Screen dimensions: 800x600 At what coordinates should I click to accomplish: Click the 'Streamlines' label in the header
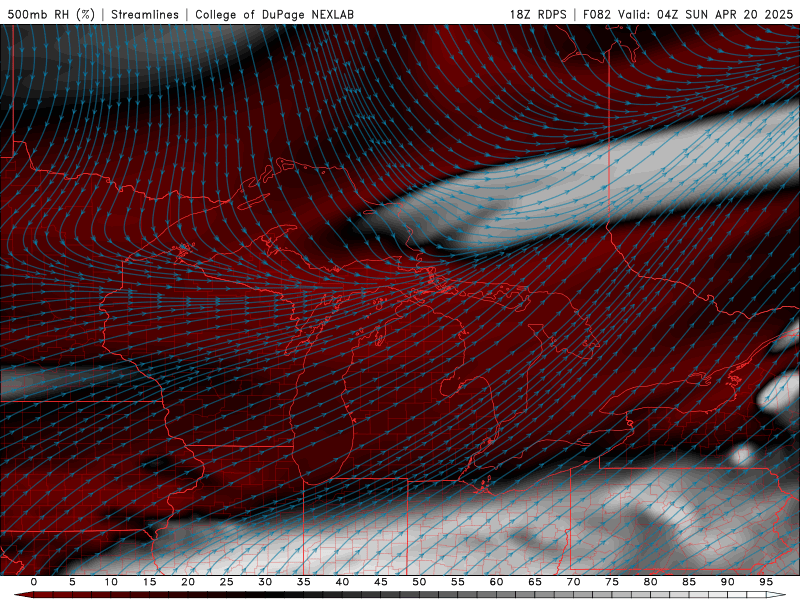pos(145,14)
